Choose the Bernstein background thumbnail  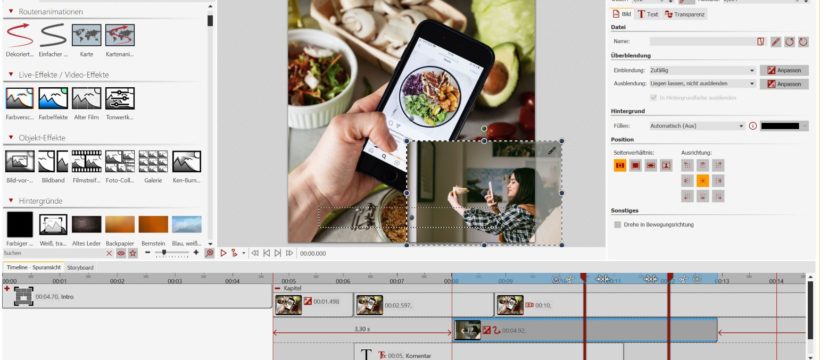click(x=153, y=224)
